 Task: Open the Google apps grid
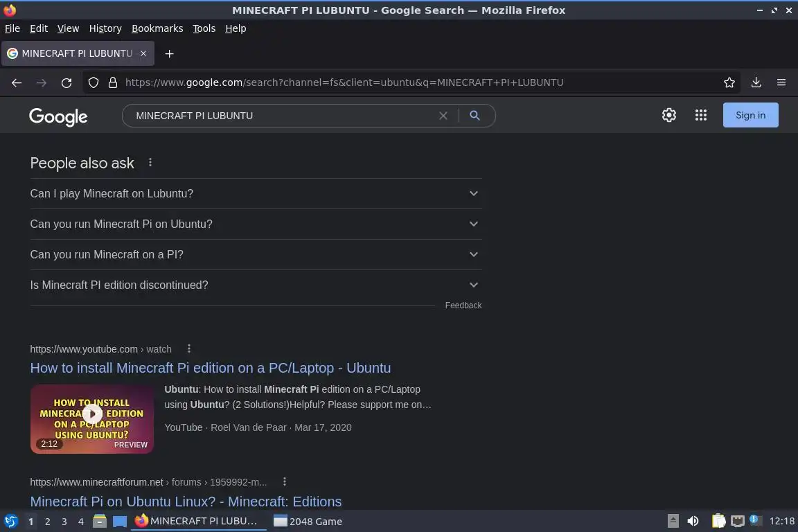point(701,115)
